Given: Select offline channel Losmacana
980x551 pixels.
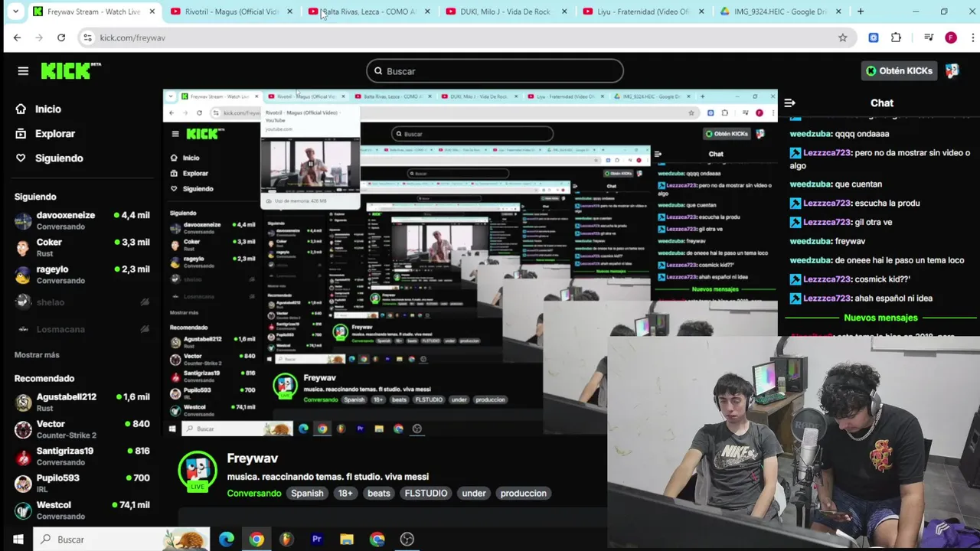Looking at the screenshot, I should (x=82, y=329).
